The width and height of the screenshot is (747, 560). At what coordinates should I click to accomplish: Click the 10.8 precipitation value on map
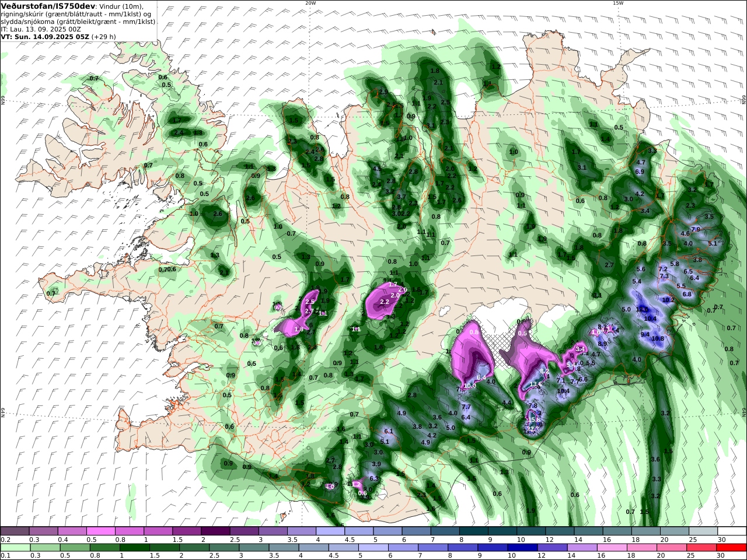point(658,338)
